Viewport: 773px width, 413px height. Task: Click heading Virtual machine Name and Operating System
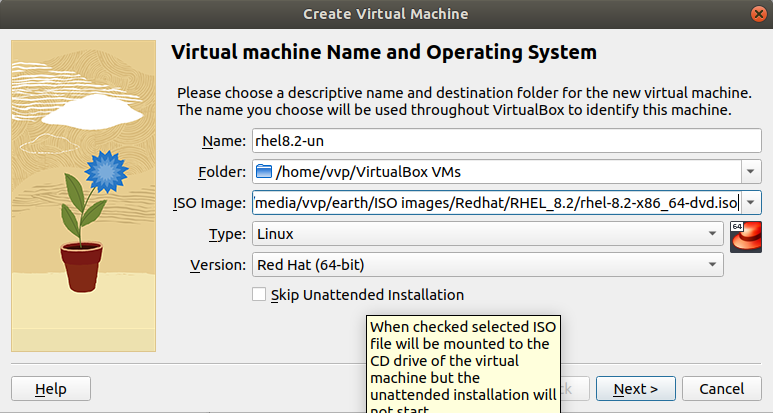(384, 52)
